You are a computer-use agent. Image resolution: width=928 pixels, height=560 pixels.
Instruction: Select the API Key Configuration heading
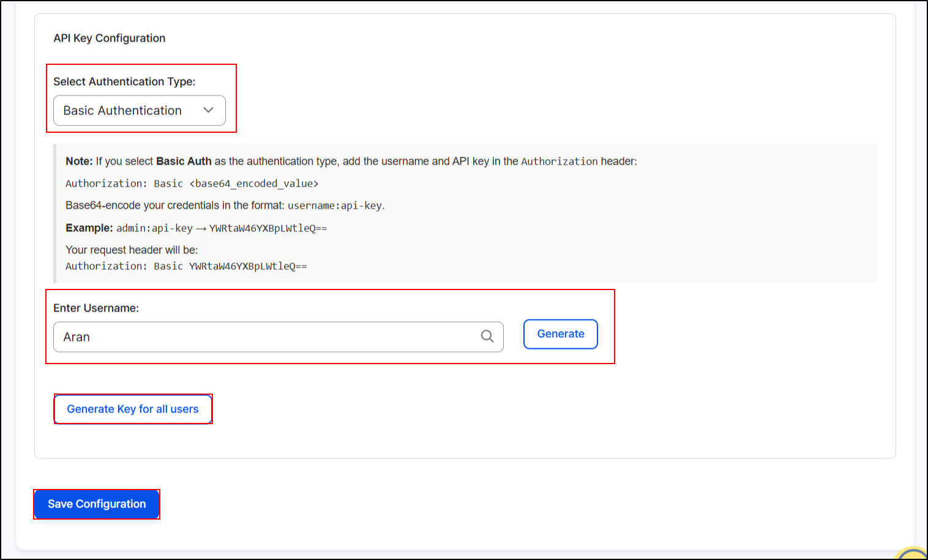pyautogui.click(x=108, y=38)
